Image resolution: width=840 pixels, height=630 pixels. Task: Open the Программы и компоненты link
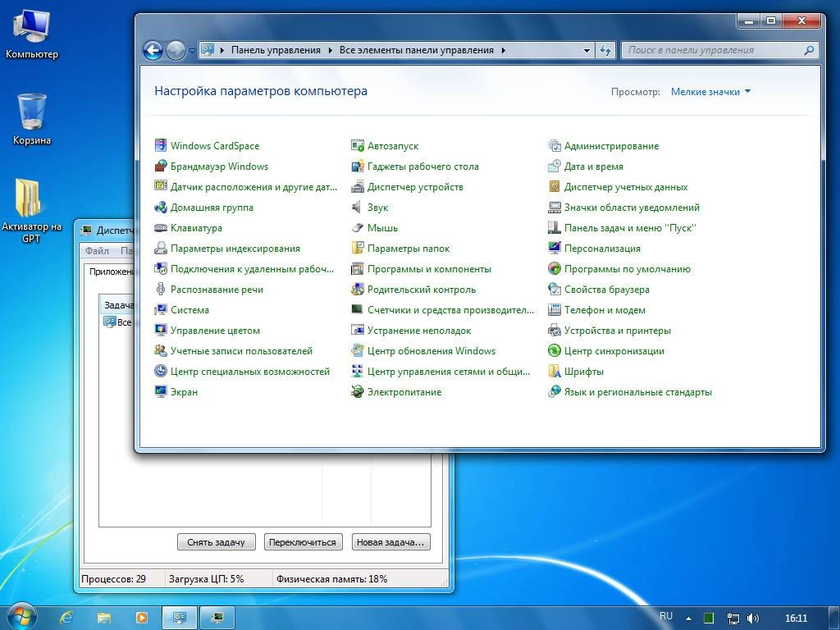click(429, 269)
